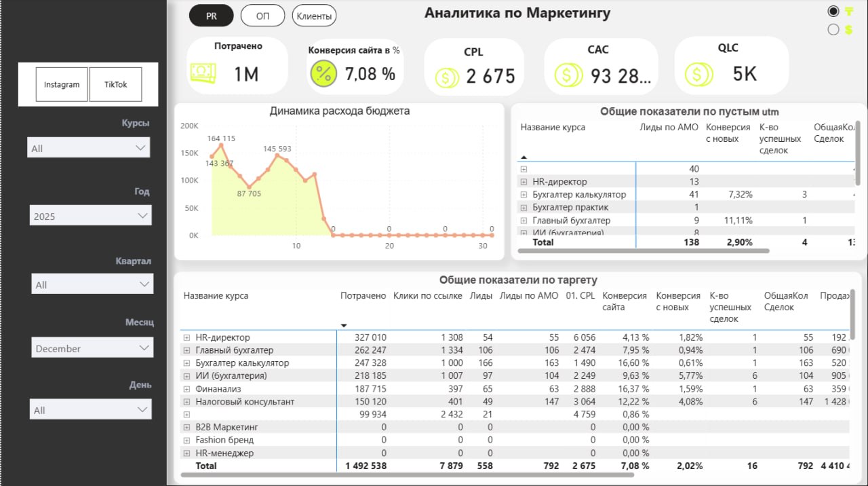Open the Год dropdown showing 2025
This screenshot has height=486, width=868.
[91, 216]
